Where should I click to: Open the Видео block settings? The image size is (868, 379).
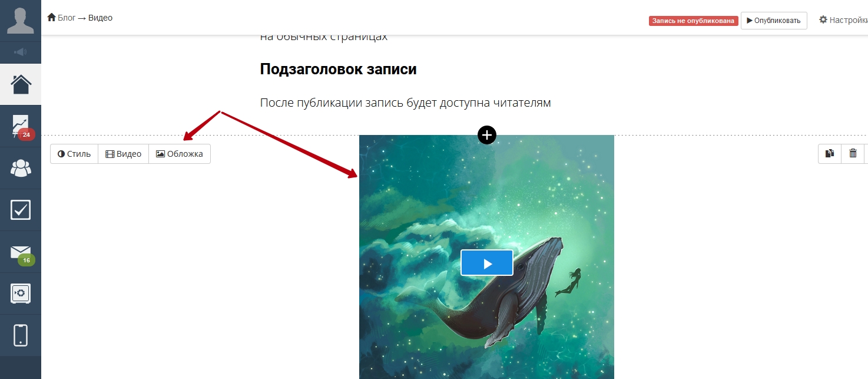point(123,154)
